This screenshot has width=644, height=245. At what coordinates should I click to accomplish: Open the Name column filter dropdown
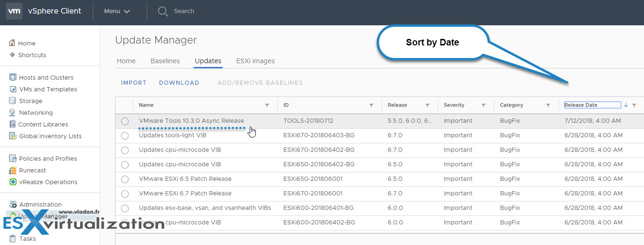(x=267, y=105)
